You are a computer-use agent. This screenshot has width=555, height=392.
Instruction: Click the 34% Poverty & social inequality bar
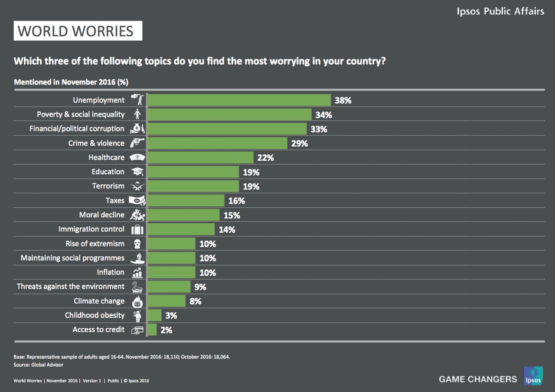[230, 114]
